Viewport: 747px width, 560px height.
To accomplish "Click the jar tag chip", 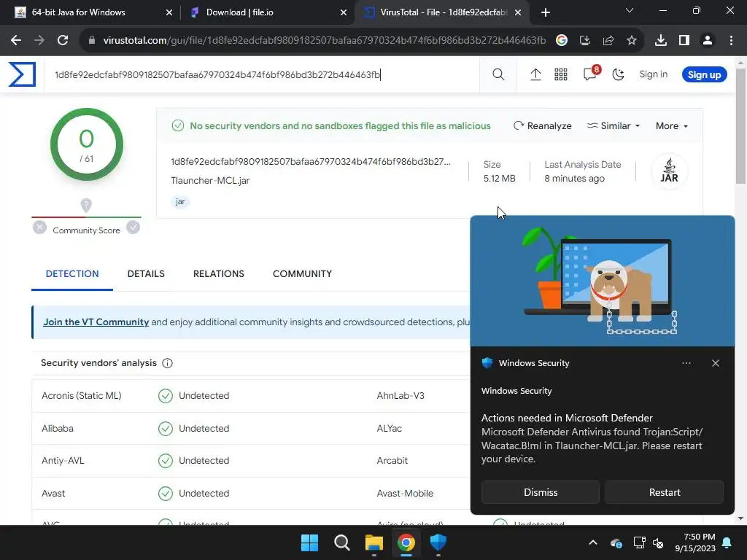I will 180,201.
